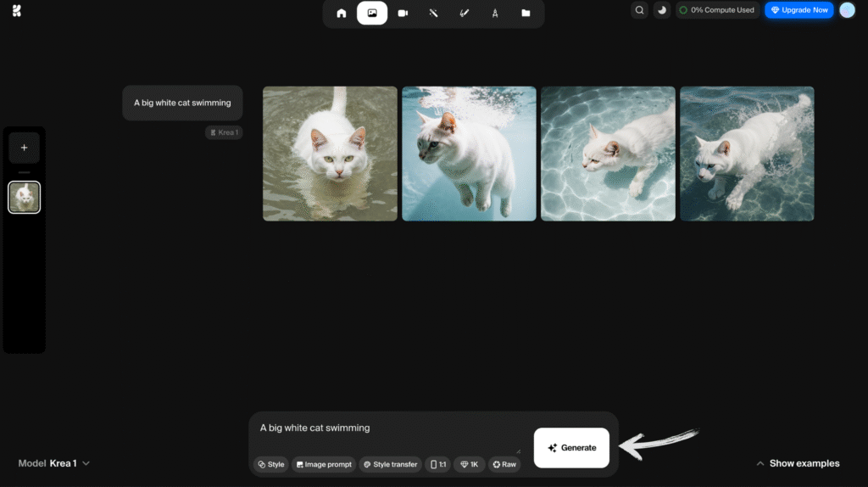Open the underwater cat image
868x487 pixels.
click(469, 154)
